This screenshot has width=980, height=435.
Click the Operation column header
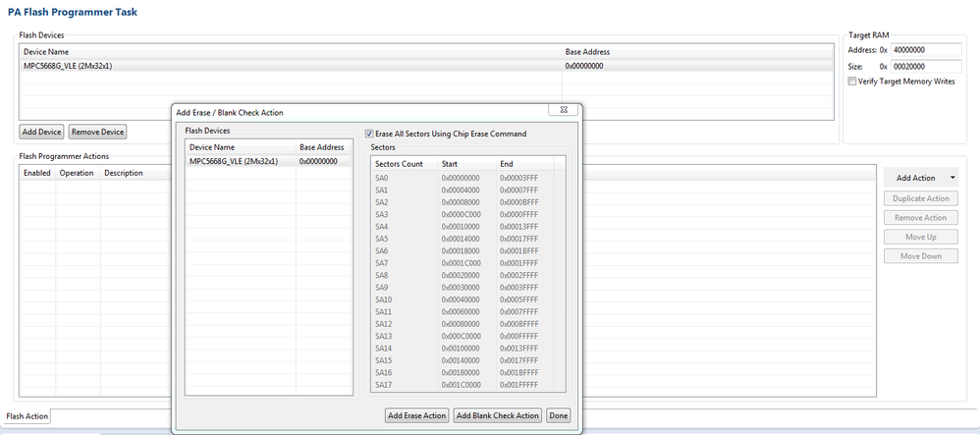pos(78,173)
